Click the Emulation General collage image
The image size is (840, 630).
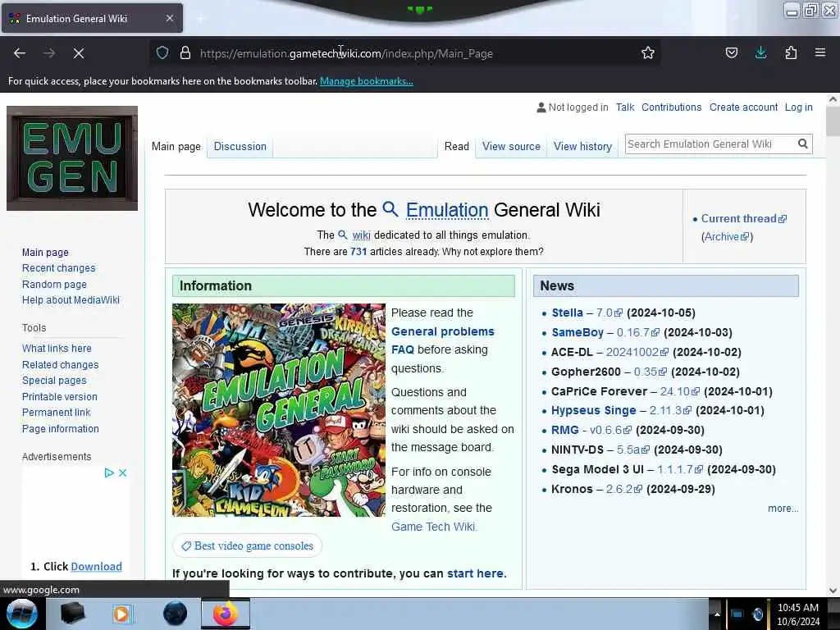279,410
